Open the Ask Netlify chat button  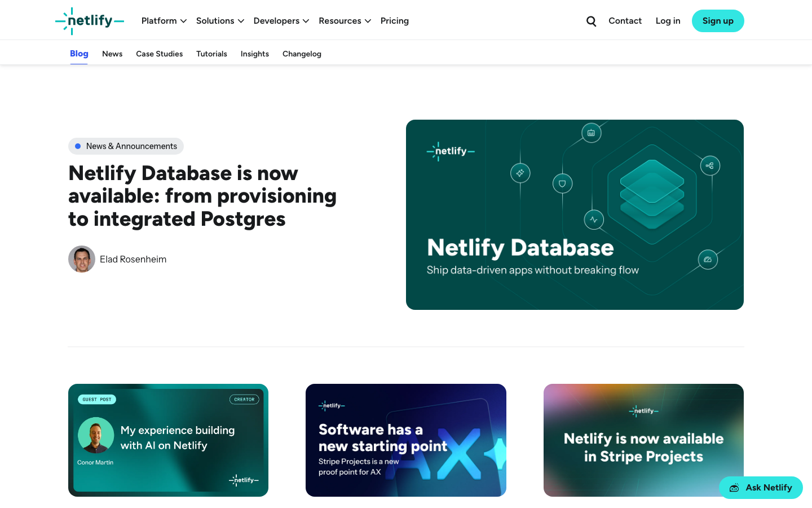point(761,488)
